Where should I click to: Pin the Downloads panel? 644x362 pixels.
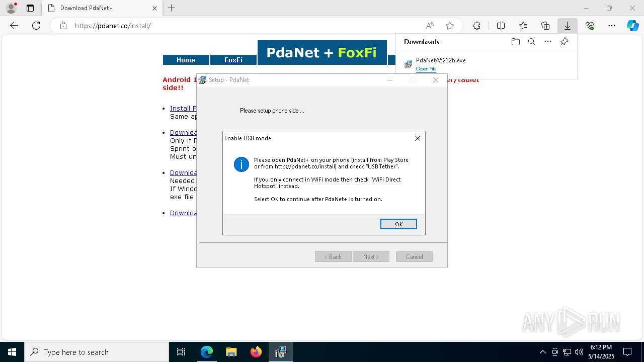(x=565, y=42)
